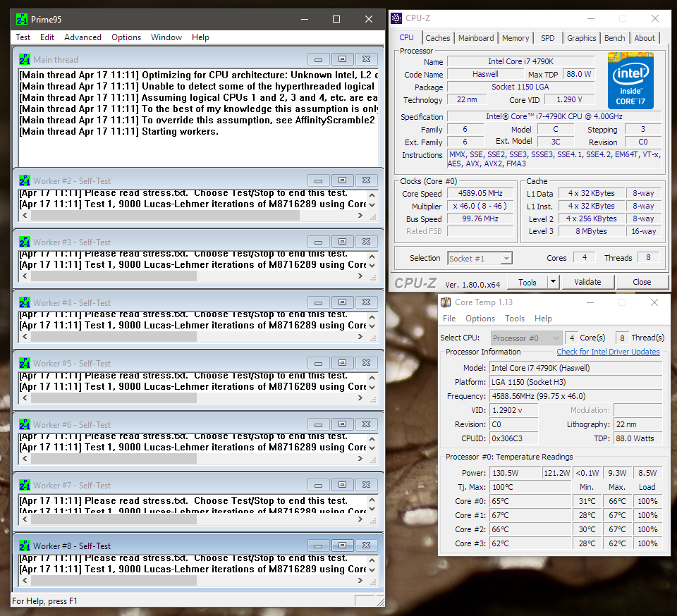The width and height of the screenshot is (677, 616).
Task: Open the Processor #0 Select CPU dropdown
Action: (526, 338)
